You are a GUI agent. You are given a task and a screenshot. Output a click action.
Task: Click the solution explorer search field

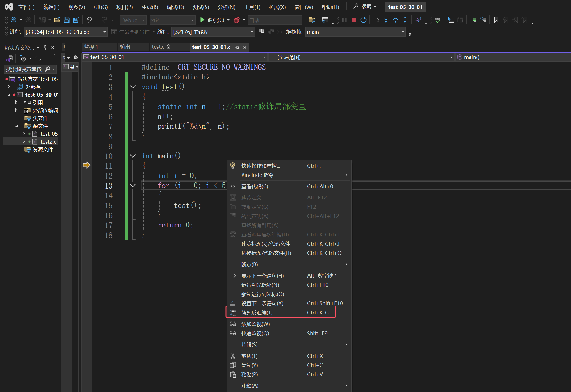(x=24, y=69)
